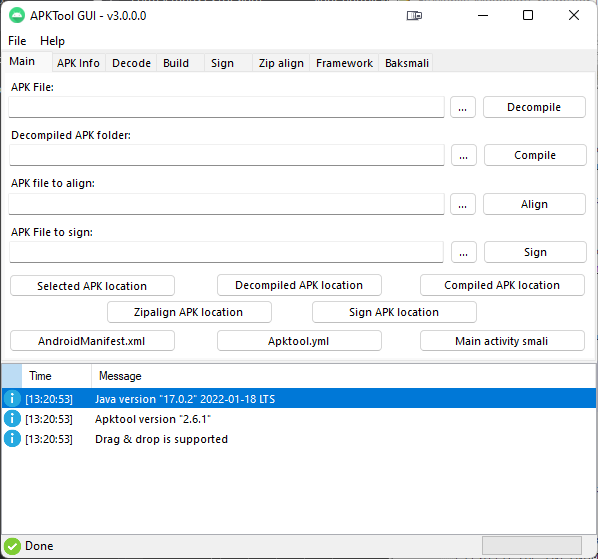Select the Java version "17.0.2" log message

coord(185,399)
